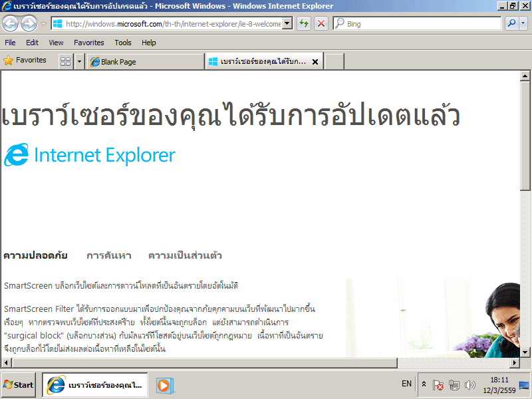Open the Favorites menu
The image size is (532, 399).
tap(89, 43)
